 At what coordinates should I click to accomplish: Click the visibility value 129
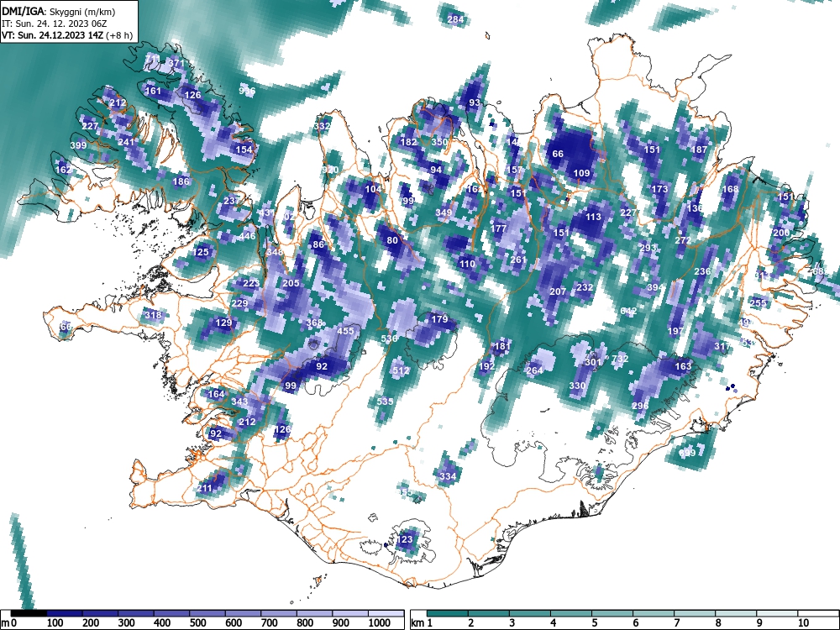click(223, 323)
